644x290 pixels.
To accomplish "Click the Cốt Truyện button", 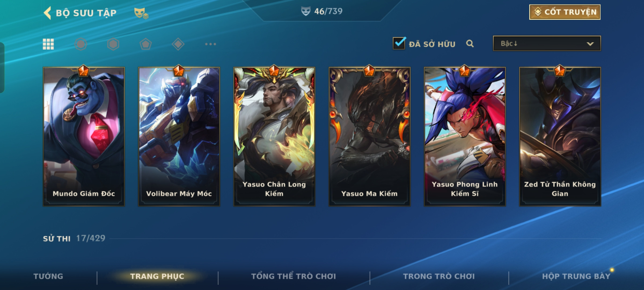I will click(x=565, y=12).
